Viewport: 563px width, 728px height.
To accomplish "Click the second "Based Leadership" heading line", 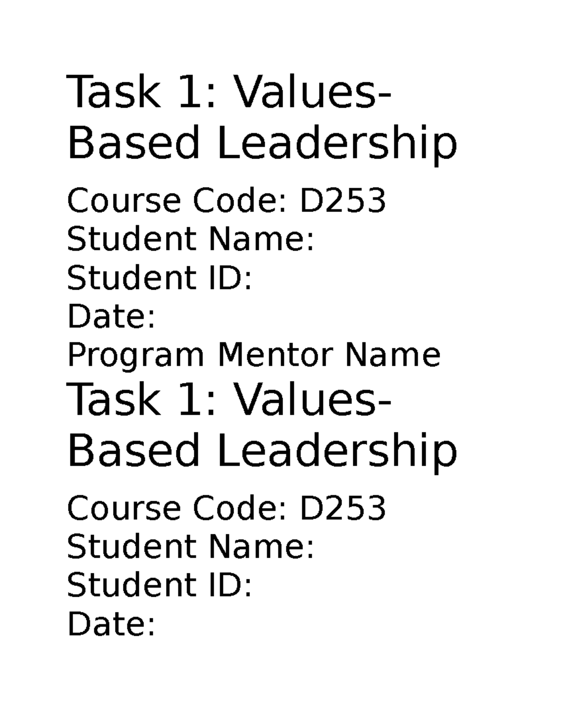I will (x=262, y=451).
